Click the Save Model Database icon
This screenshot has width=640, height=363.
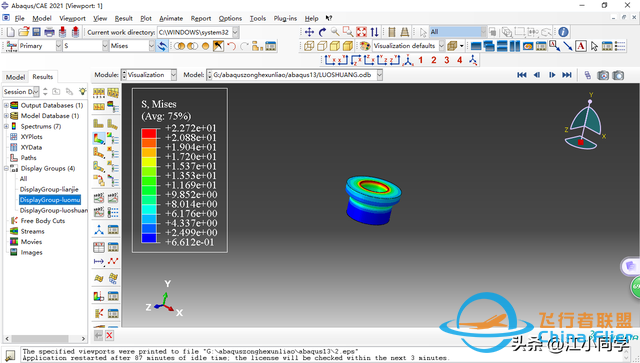point(36,32)
